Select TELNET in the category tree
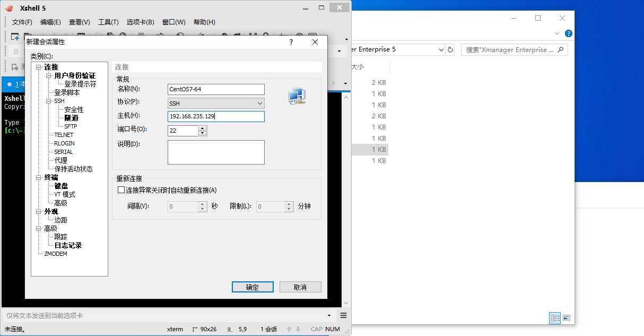Image resolution: width=644 pixels, height=336 pixels. [x=64, y=135]
